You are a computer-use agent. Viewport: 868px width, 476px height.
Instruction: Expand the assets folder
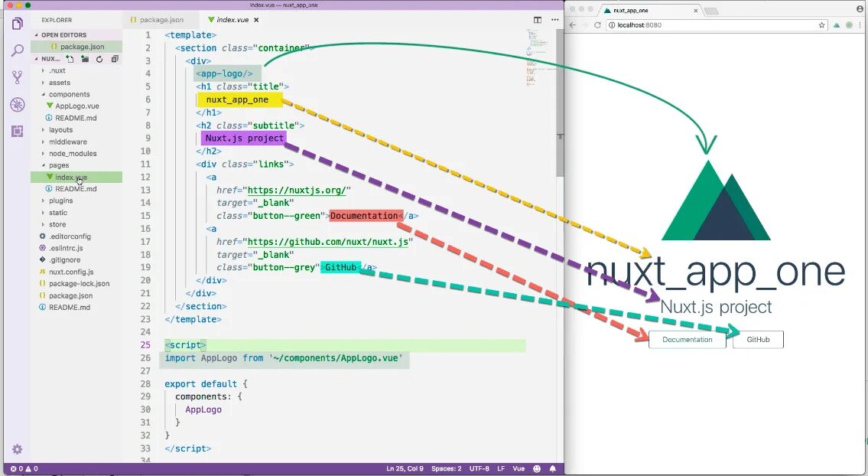coord(59,83)
